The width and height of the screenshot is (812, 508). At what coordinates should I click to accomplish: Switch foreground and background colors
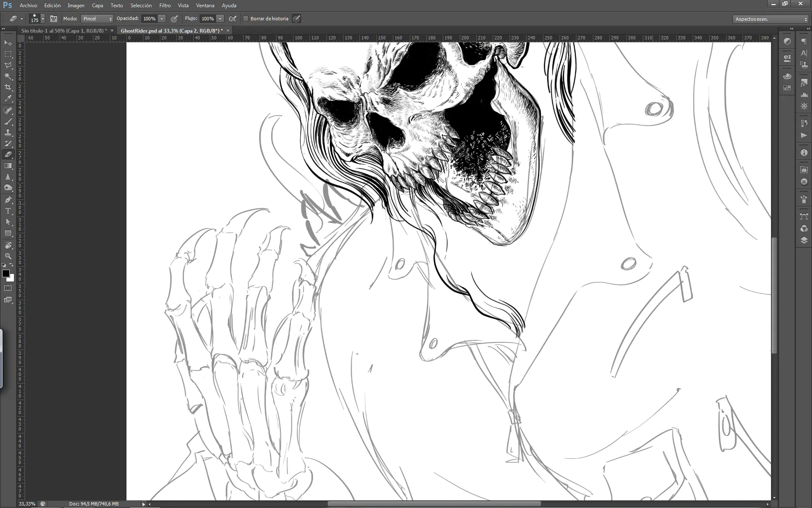(x=12, y=265)
